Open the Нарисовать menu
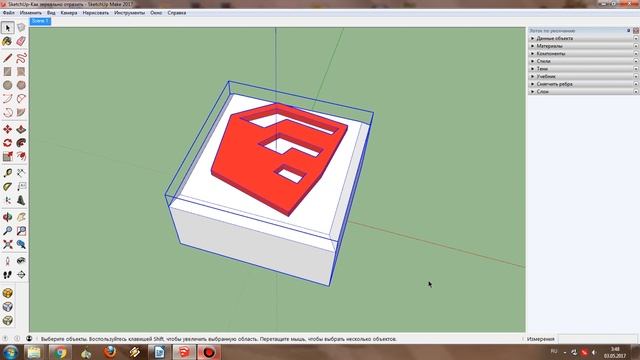640x360 pixels. pyautogui.click(x=96, y=13)
